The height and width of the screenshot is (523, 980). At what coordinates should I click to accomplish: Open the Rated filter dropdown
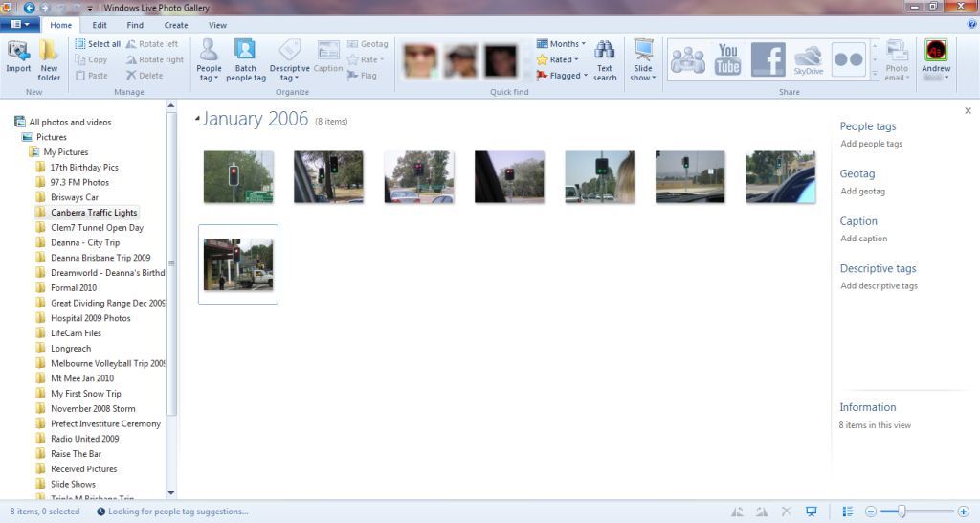point(558,59)
